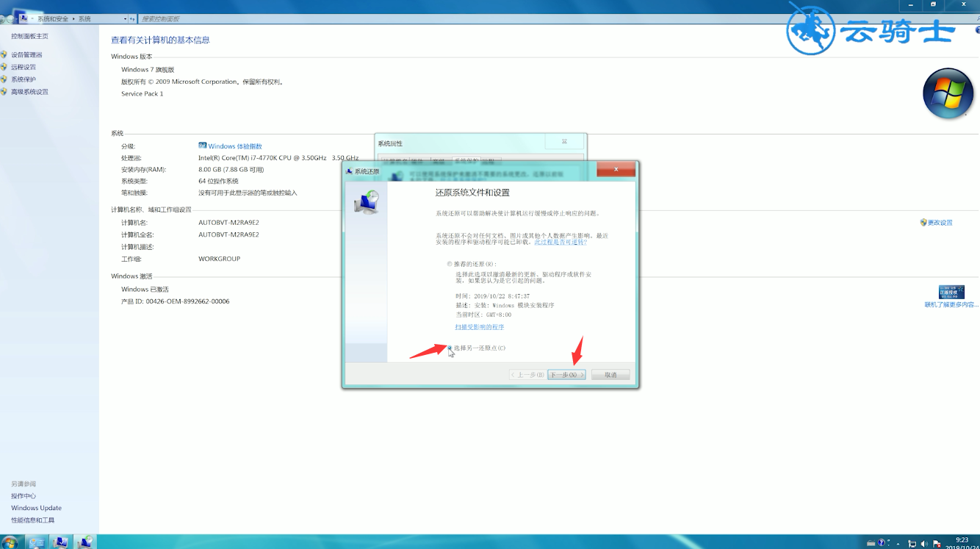Viewport: 980px width, 549px height.
Task: Click the control panel icon in the address bar
Action: (x=23, y=18)
